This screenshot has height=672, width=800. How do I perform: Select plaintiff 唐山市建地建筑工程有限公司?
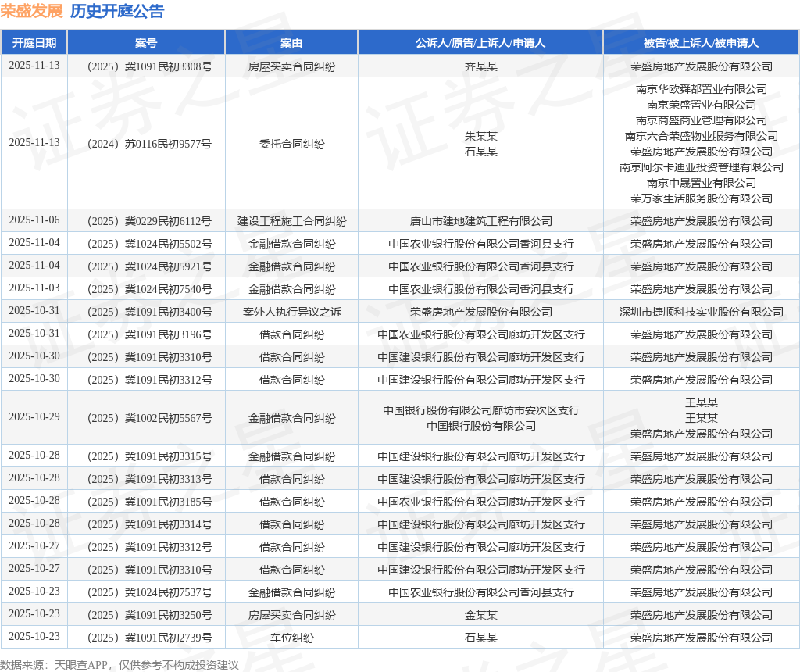pyautogui.click(x=480, y=221)
